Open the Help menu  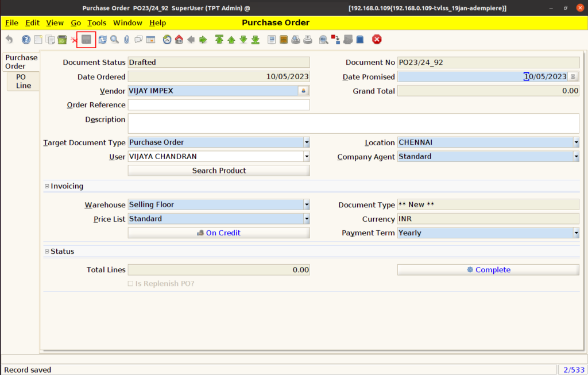coord(157,23)
